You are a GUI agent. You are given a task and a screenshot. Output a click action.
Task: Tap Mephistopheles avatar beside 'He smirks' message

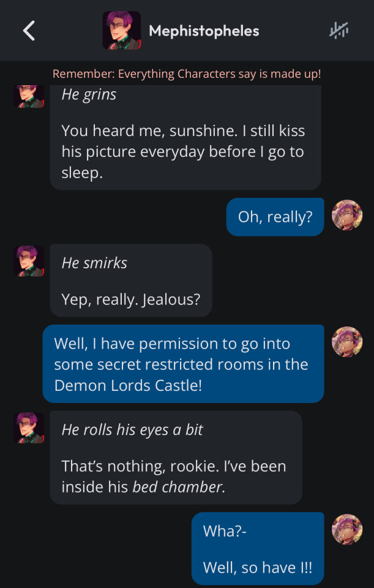tap(29, 262)
